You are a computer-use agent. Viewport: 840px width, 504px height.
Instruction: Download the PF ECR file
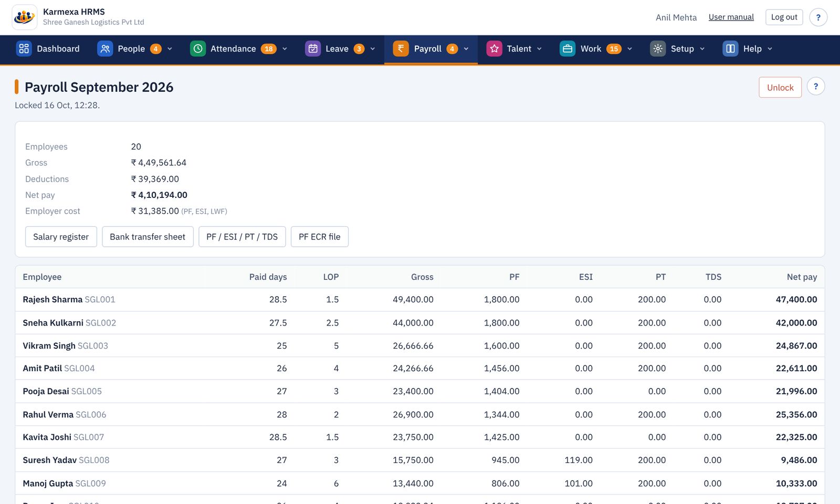point(320,237)
